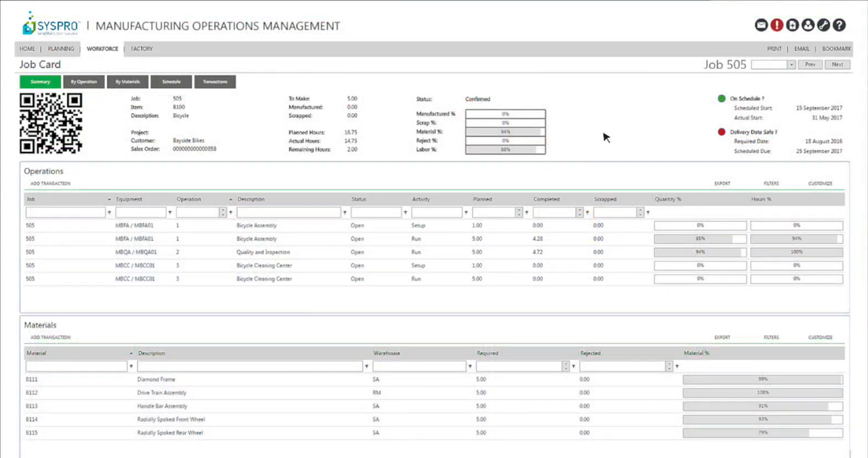Click the Scrapped filter spinner

click(639, 213)
